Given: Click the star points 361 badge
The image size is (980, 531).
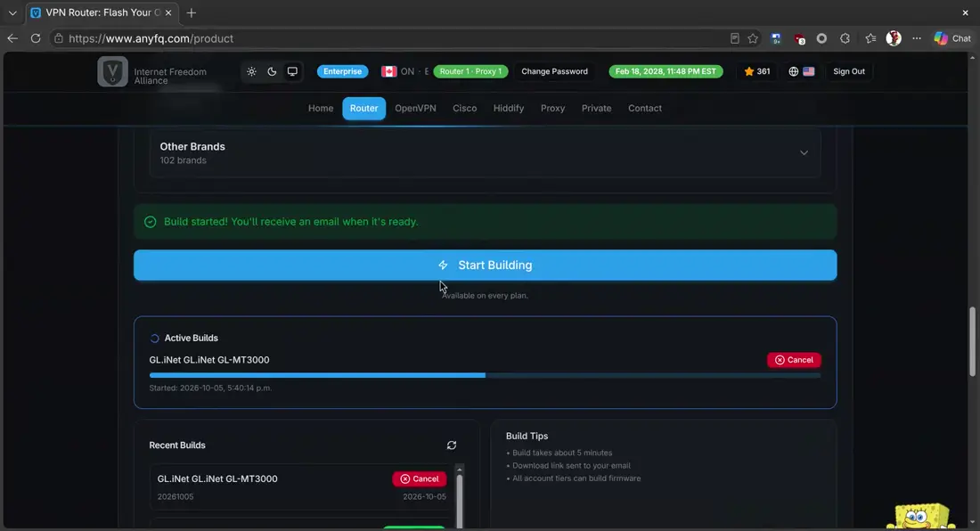Looking at the screenshot, I should (757, 71).
